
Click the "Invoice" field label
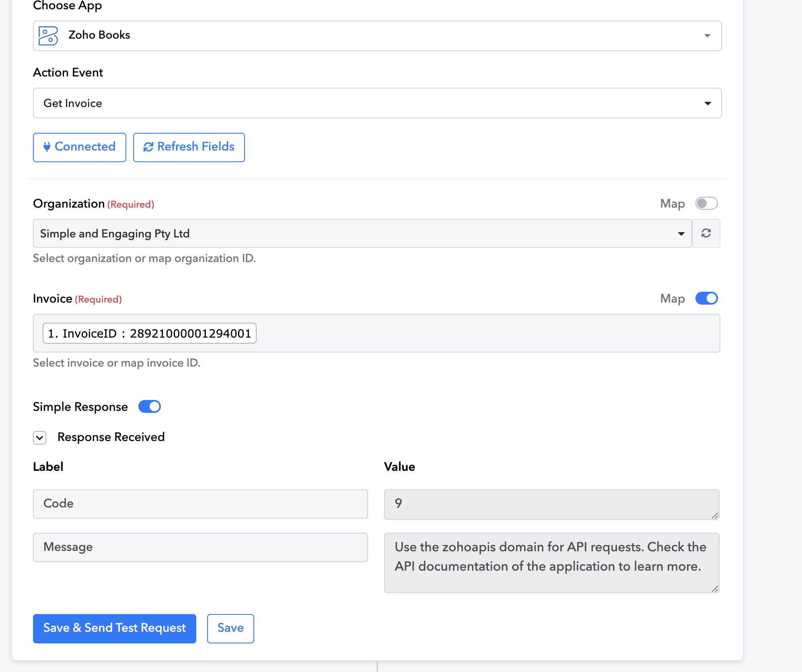coord(53,299)
